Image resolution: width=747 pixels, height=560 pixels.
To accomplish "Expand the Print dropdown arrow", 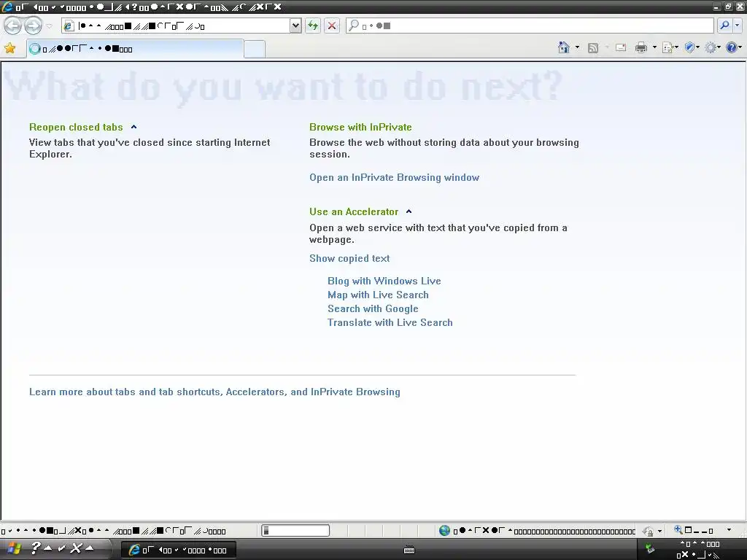I will click(x=654, y=47).
